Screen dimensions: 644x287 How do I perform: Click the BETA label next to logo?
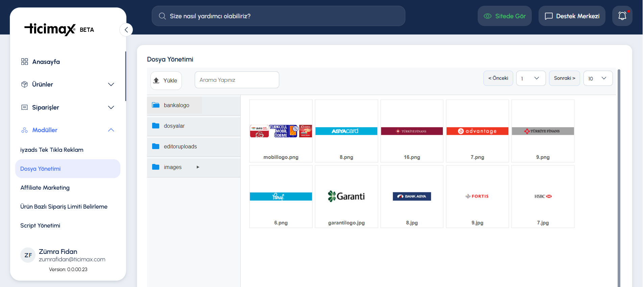point(87,30)
